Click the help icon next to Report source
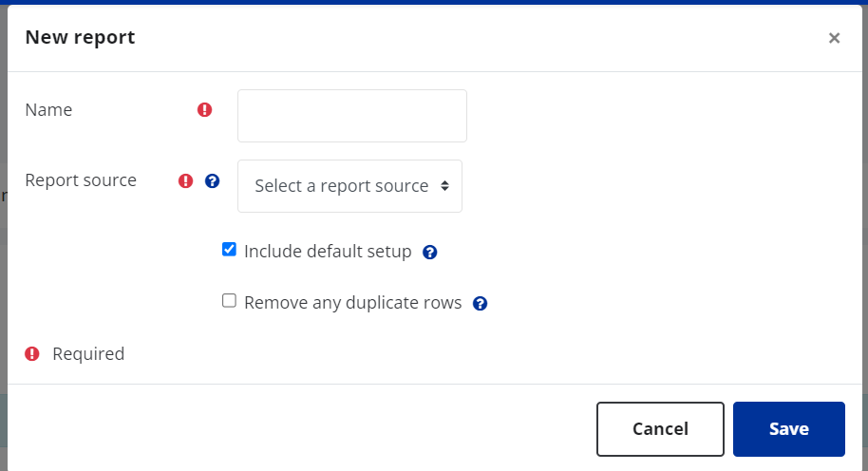This screenshot has width=868, height=471. point(212,181)
